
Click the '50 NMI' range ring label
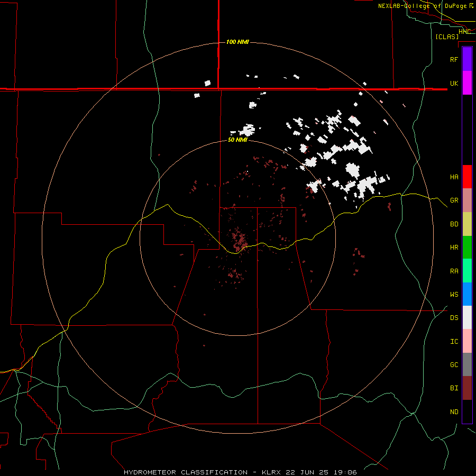(x=237, y=140)
